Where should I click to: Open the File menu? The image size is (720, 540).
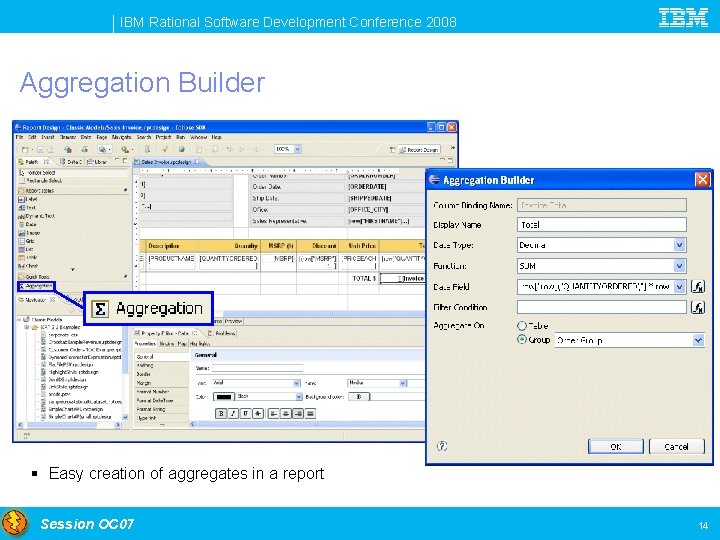[19, 137]
